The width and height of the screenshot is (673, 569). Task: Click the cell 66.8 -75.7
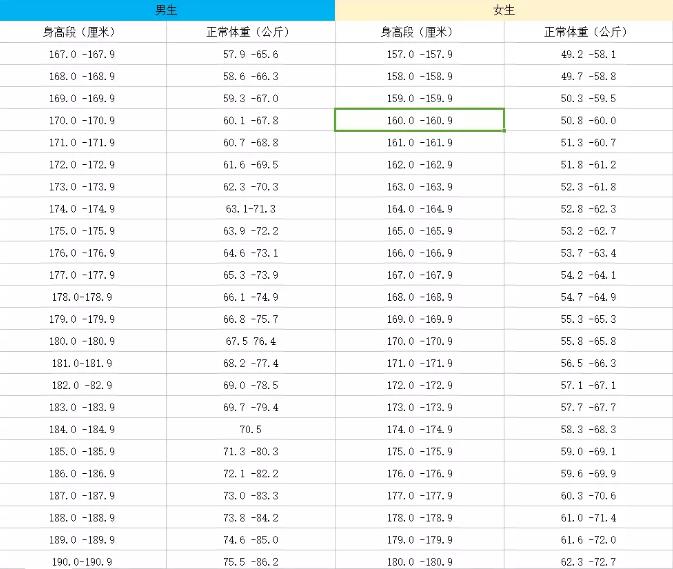pos(251,319)
